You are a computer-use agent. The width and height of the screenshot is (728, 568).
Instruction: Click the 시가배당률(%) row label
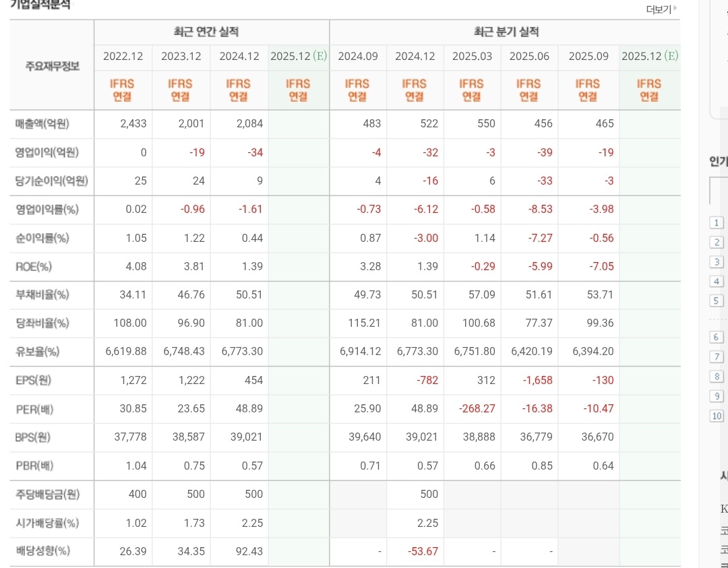click(47, 523)
